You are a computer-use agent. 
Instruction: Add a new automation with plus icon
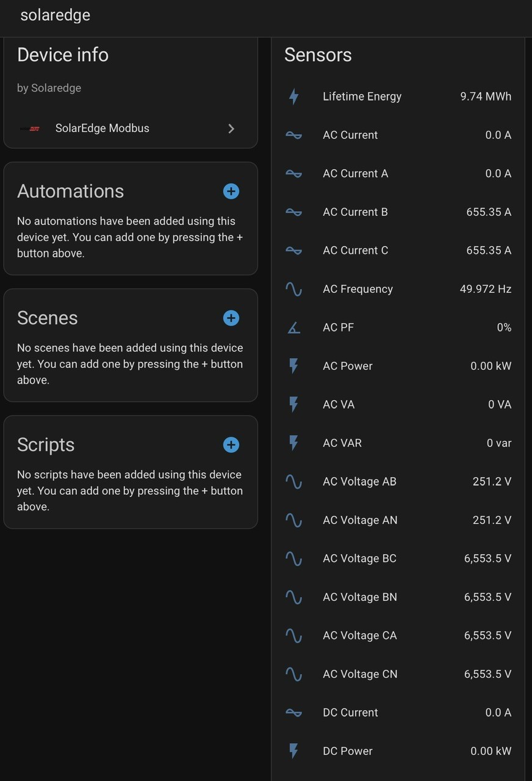[x=231, y=191]
